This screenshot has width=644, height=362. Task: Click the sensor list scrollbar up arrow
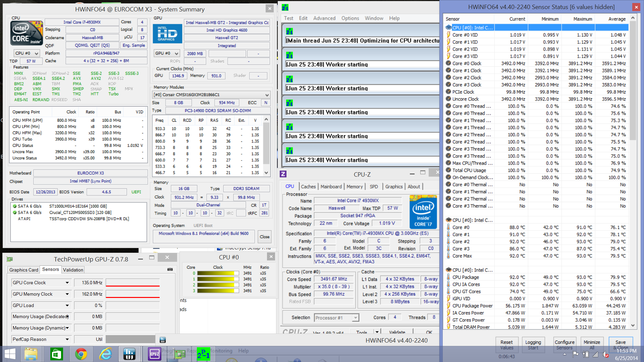[x=633, y=18]
